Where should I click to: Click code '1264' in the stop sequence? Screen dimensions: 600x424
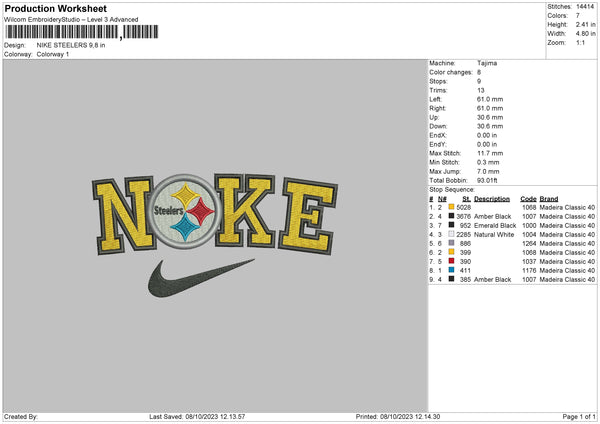(529, 243)
